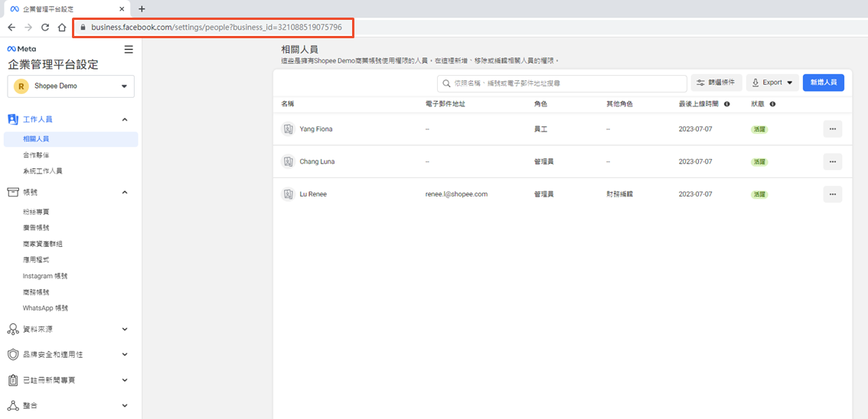Open a new browser tab with plus icon
The width and height of the screenshot is (868, 419).
[142, 8]
